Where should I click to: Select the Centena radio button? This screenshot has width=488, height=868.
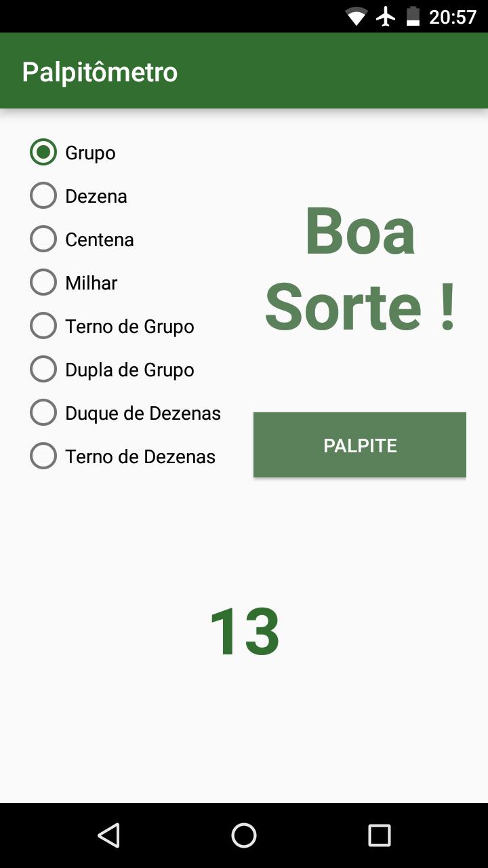[43, 239]
